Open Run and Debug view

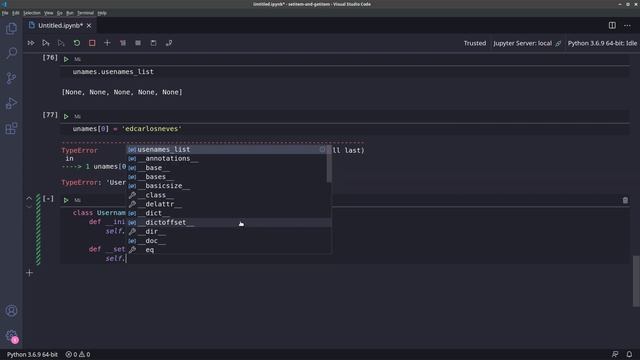pos(11,103)
